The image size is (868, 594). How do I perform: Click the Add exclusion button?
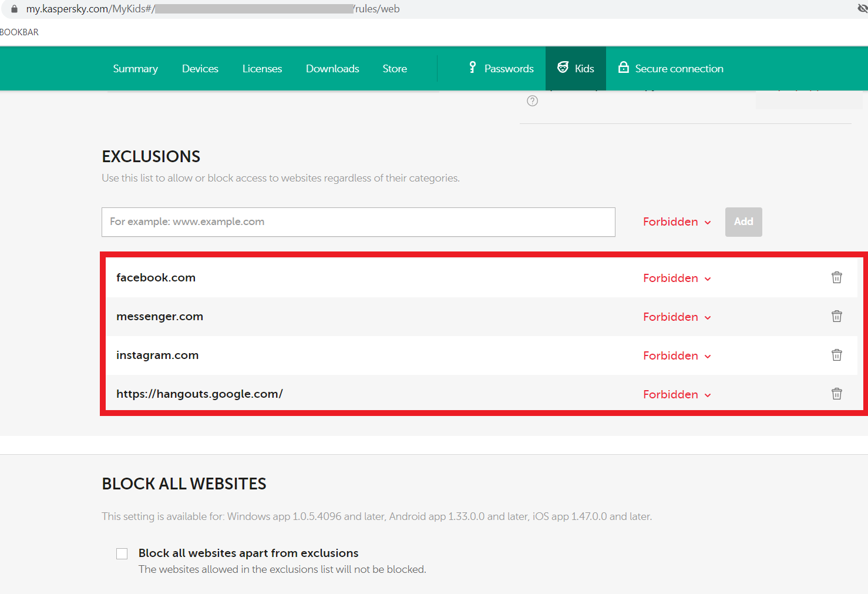(743, 222)
